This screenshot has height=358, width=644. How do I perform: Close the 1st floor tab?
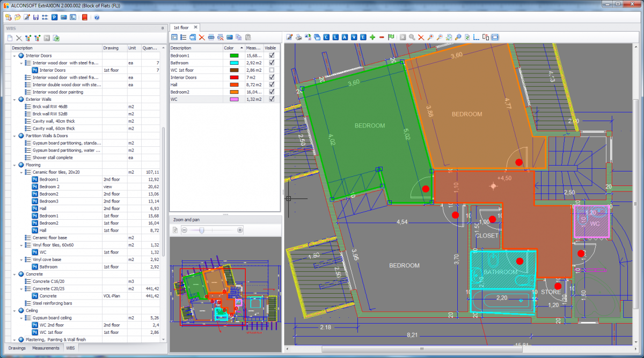[196, 27]
